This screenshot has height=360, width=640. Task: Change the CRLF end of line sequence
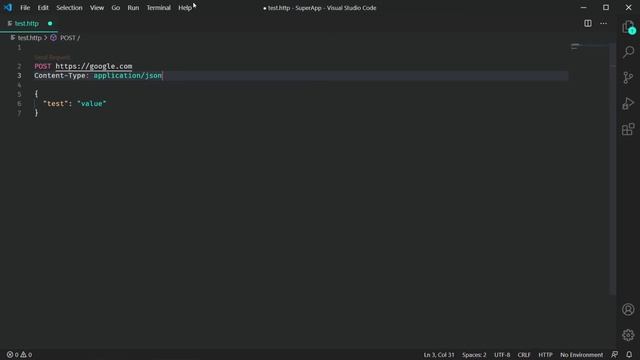pos(524,355)
